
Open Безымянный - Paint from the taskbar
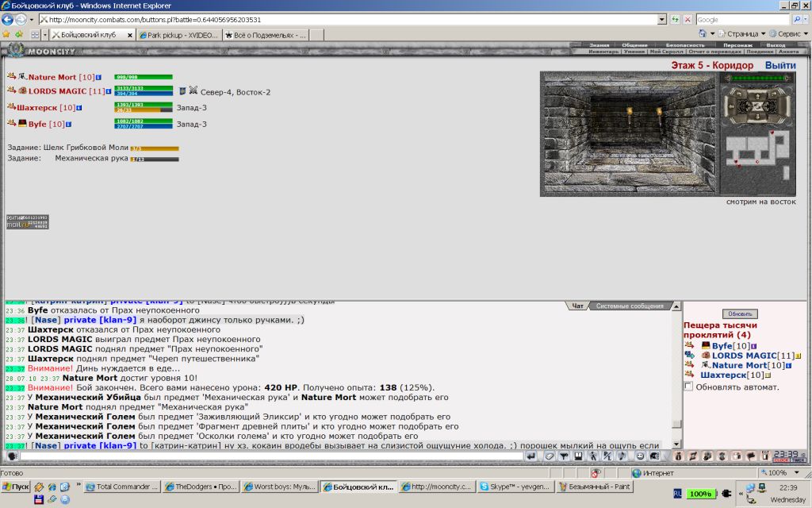point(595,487)
